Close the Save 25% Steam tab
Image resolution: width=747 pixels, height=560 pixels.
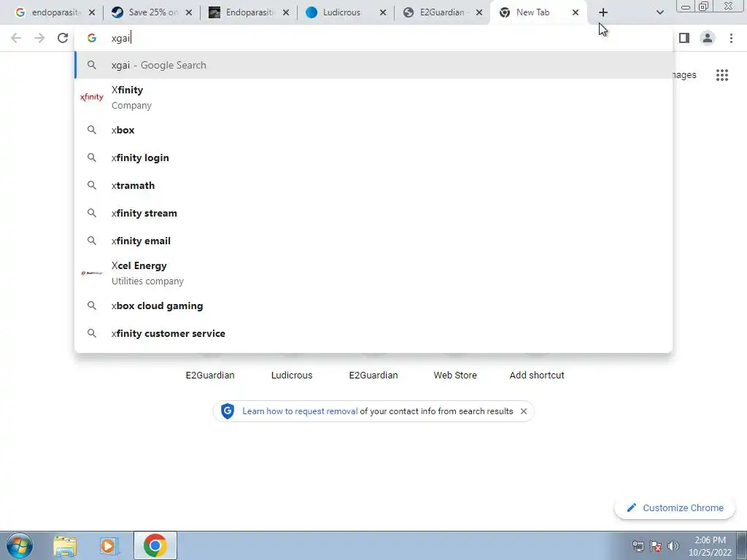[189, 12]
